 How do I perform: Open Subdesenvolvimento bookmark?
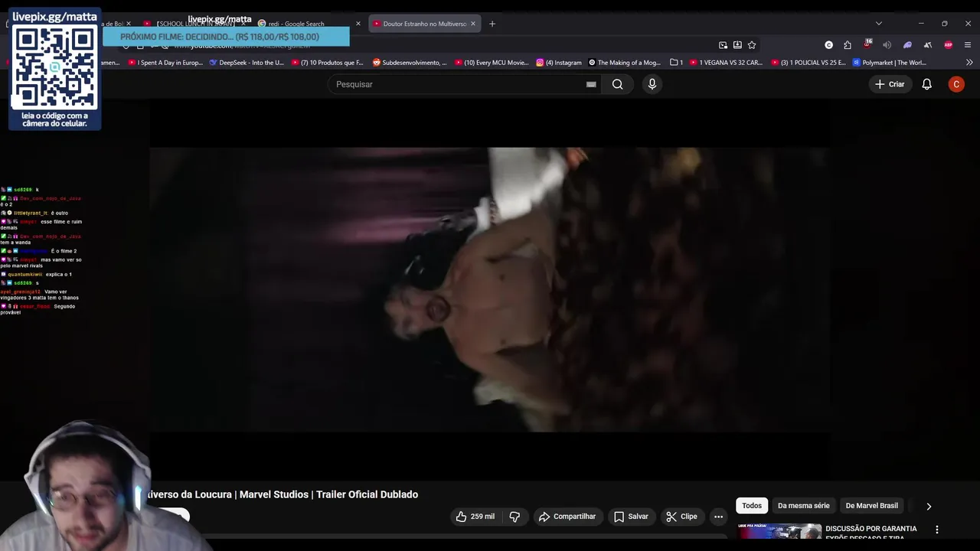[410, 63]
